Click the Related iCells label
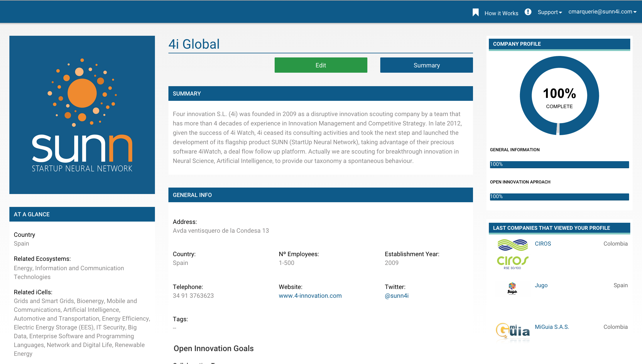The height and width of the screenshot is (364, 642). click(x=33, y=292)
